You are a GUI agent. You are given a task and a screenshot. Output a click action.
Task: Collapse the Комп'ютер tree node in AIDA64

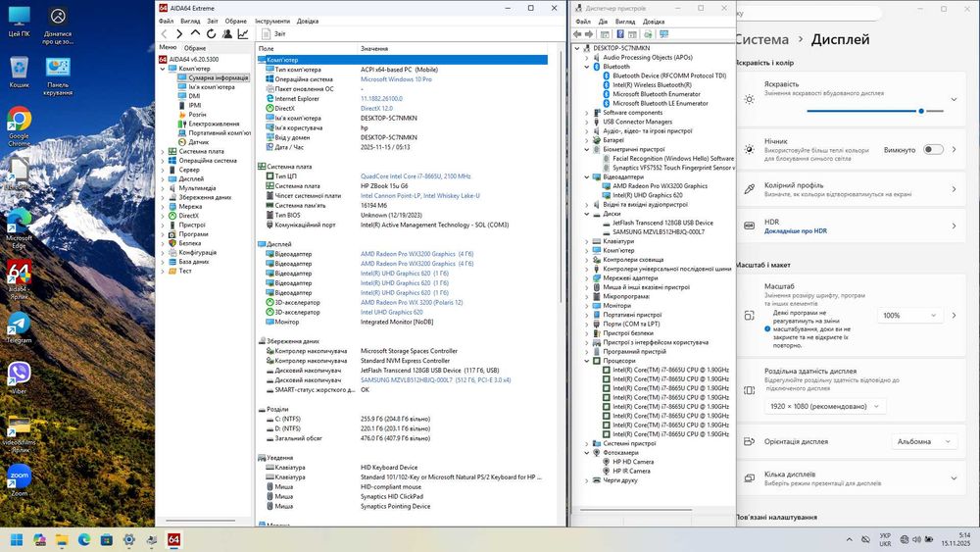point(163,69)
